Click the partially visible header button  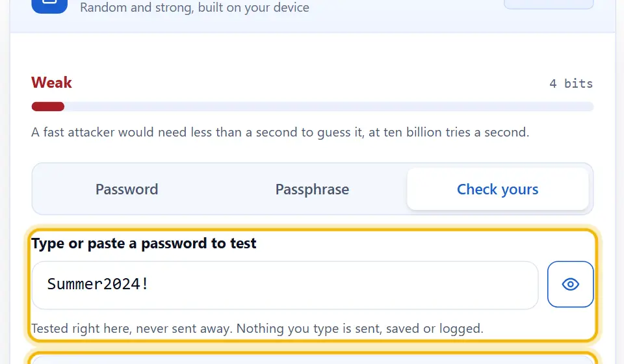(x=549, y=4)
